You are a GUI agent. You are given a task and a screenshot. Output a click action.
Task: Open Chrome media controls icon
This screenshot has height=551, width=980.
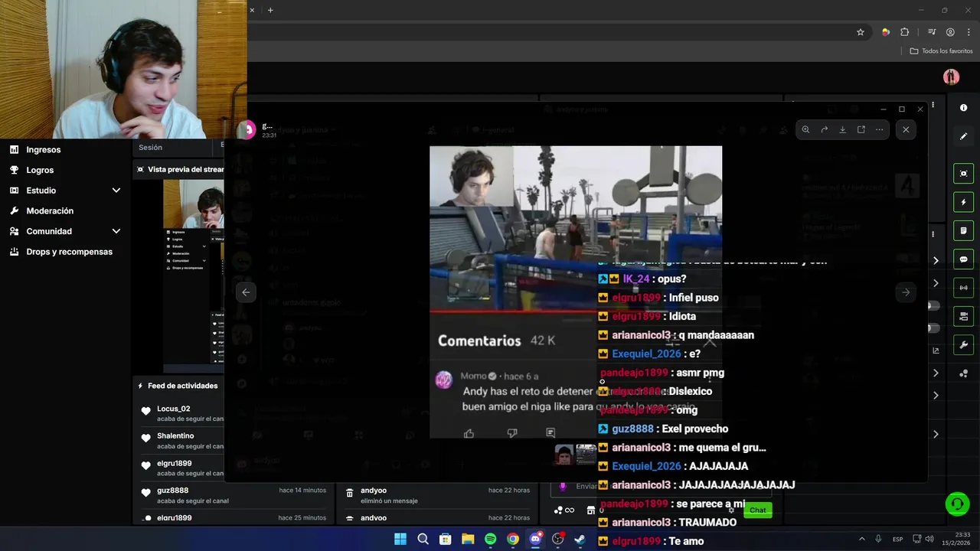(932, 32)
